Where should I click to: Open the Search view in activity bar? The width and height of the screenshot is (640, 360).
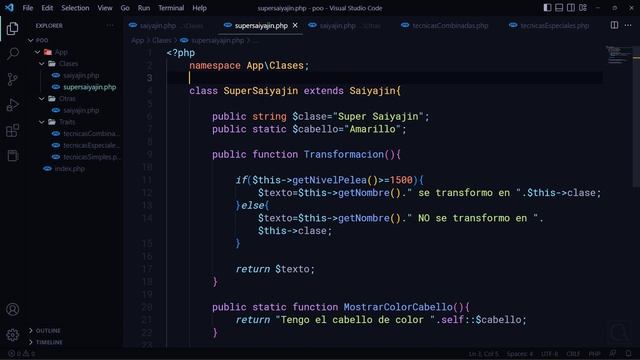12,54
